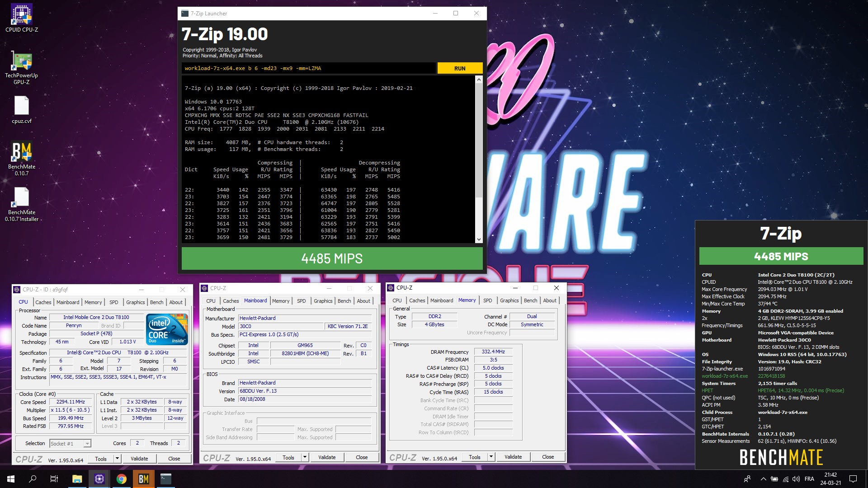This screenshot has width=868, height=488.
Task: Click the battery status tray icon
Action: (774, 479)
